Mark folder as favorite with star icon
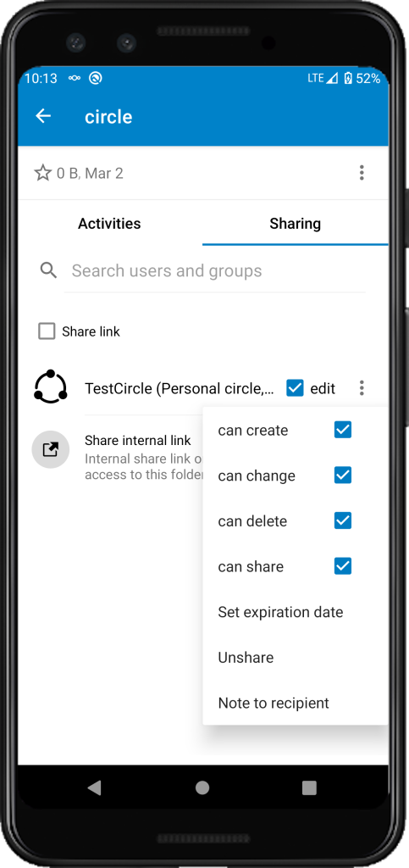This screenshot has width=409, height=868. click(42, 173)
